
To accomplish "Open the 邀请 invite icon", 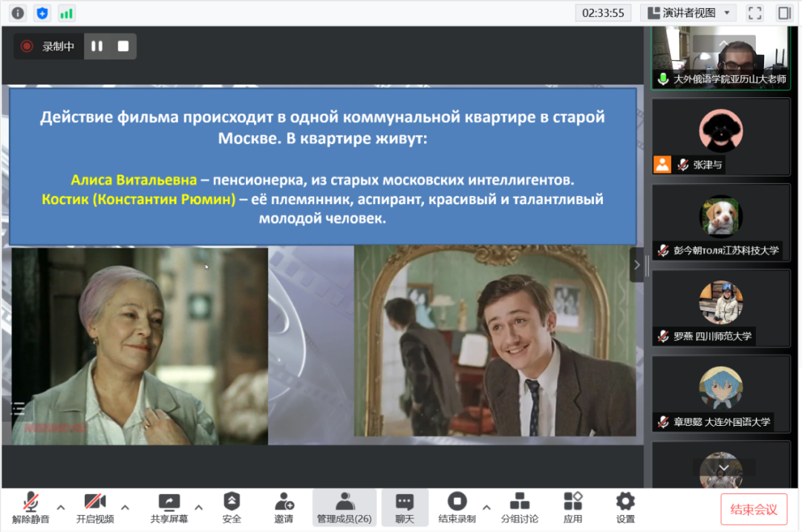I will click(x=284, y=508).
